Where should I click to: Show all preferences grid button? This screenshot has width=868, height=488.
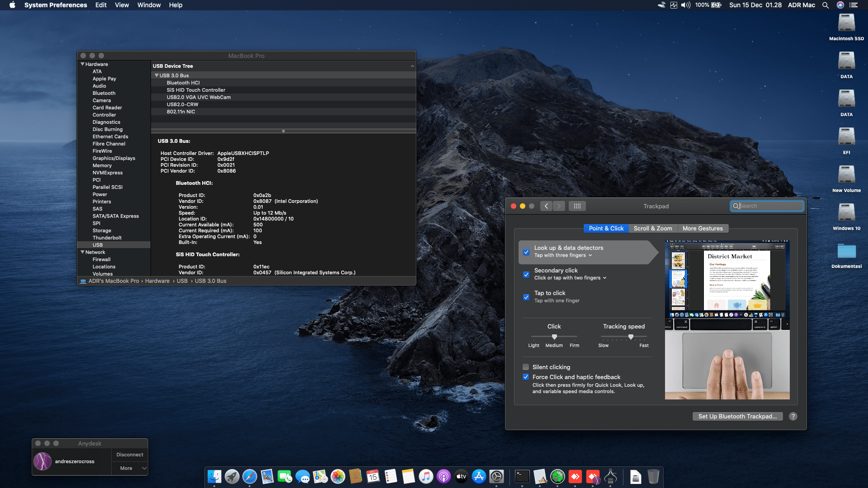tap(577, 206)
